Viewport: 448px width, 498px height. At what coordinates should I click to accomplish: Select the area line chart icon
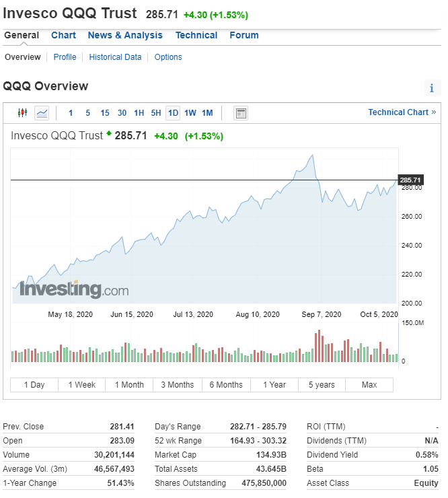42,113
